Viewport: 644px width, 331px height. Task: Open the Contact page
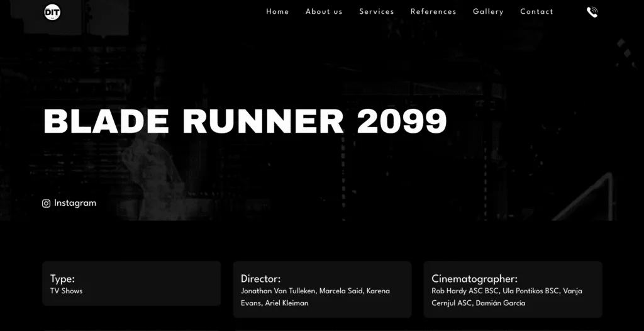click(536, 11)
